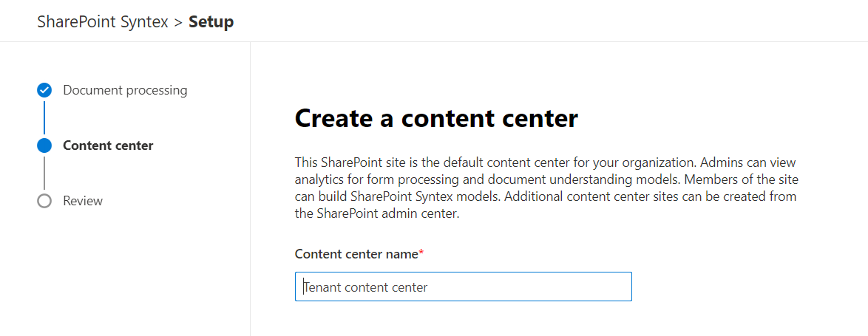Screen dimensions: 868x336
Task: Click the breadcrumb chevron separator before Setup
Action: point(178,22)
